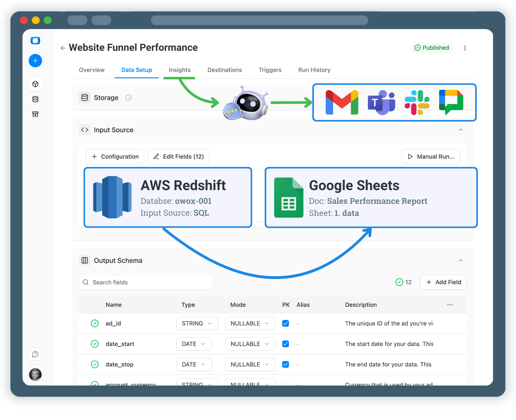Collapse the Input Source section
Screen dimensions: 516x420
tap(461, 130)
